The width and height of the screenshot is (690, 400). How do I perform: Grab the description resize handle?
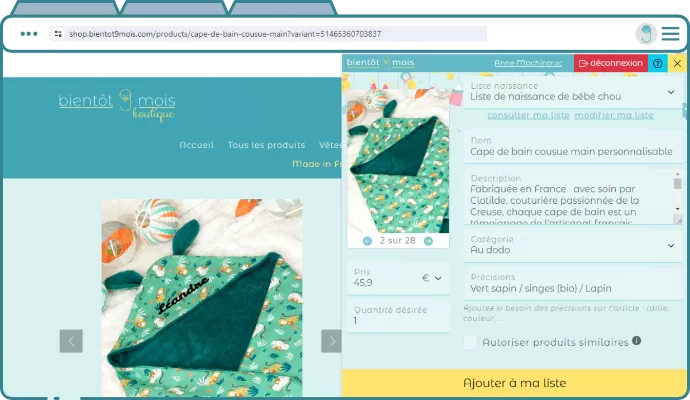point(678,219)
